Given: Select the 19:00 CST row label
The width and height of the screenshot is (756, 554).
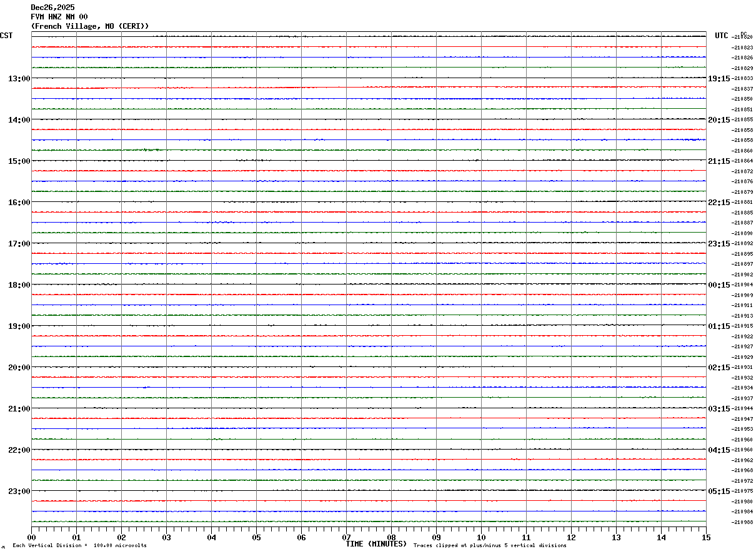Looking at the screenshot, I should click(19, 326).
